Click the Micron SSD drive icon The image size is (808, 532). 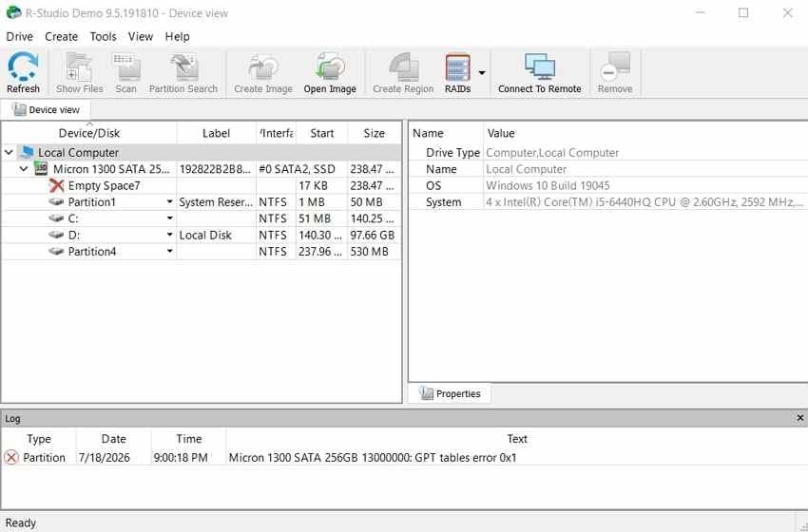click(41, 168)
